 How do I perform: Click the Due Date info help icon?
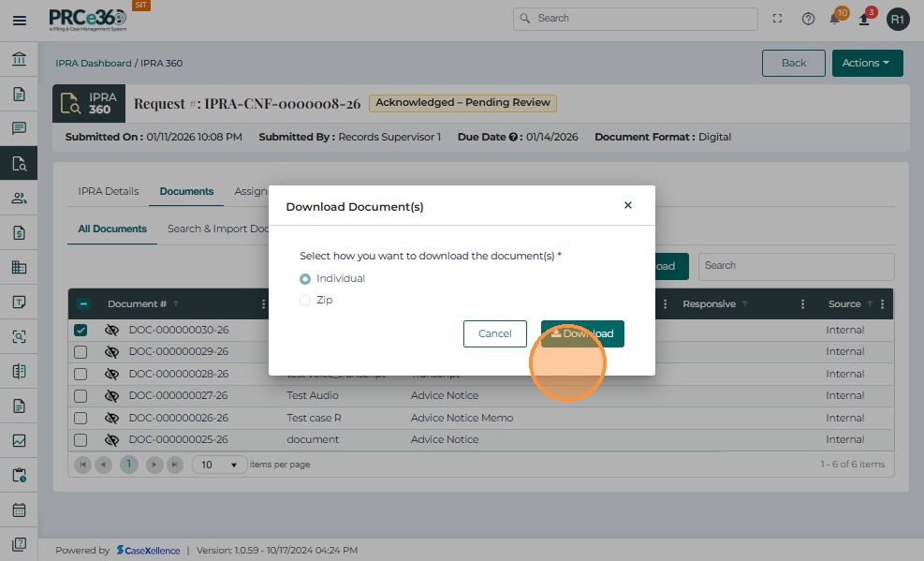(513, 137)
